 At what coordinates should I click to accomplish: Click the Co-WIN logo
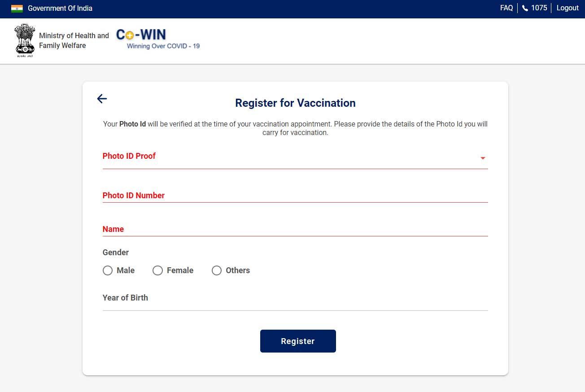coord(158,39)
